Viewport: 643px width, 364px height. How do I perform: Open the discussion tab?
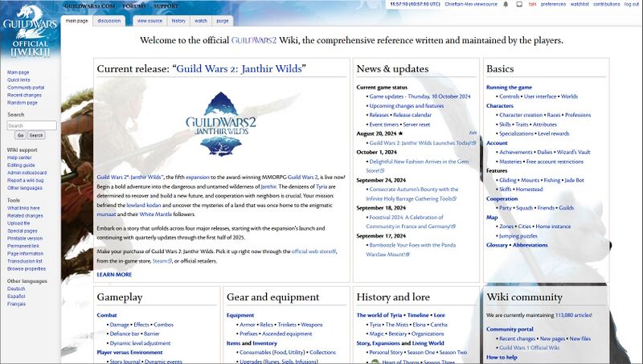point(109,21)
